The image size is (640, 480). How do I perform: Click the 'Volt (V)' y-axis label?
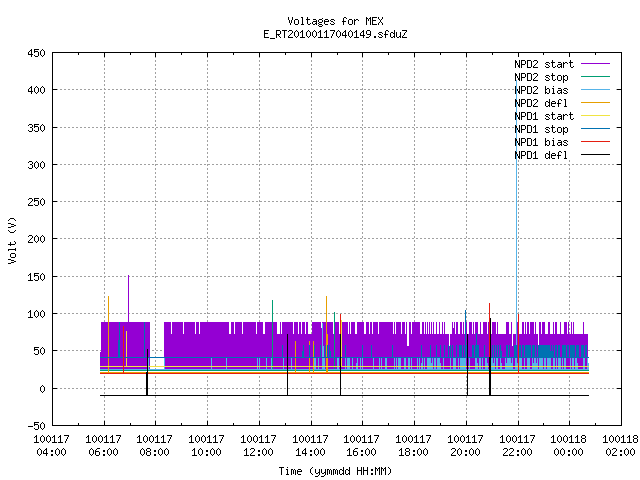pos(12,240)
